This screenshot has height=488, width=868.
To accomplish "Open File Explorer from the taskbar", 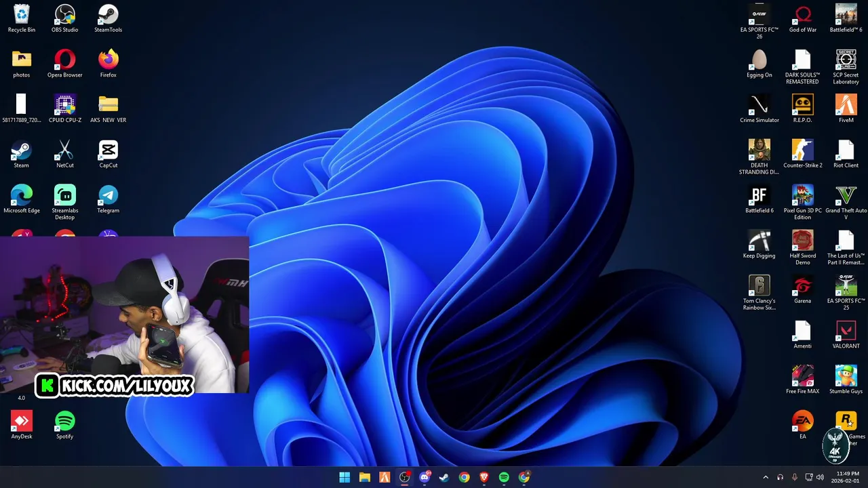I will coord(365,477).
